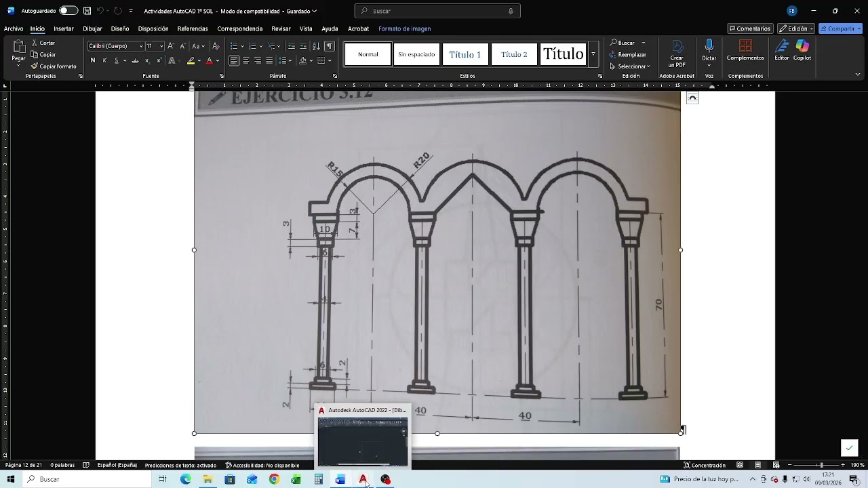Apply the Sin espaciado style
The height and width of the screenshot is (488, 868).
(x=416, y=54)
